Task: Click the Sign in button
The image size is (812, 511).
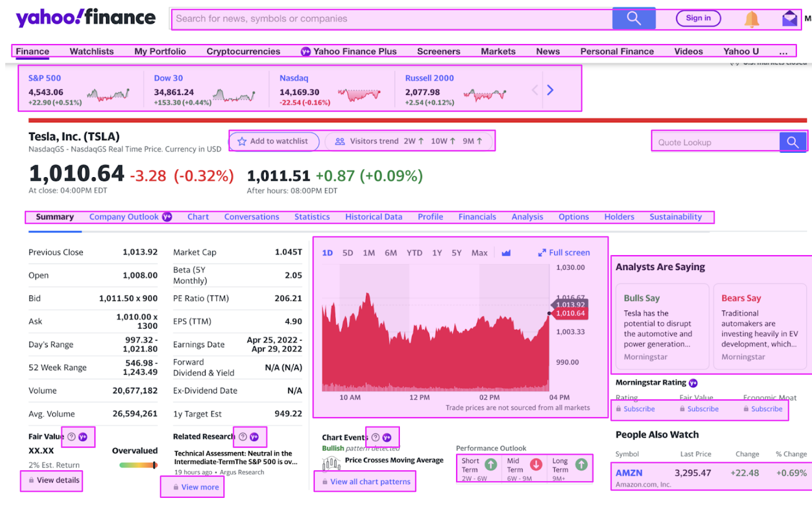Action: pos(698,18)
